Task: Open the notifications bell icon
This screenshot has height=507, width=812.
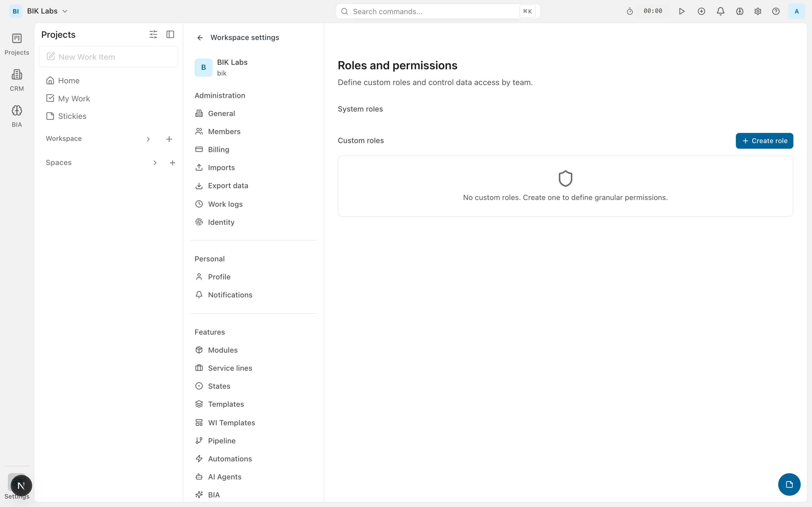Action: [720, 11]
